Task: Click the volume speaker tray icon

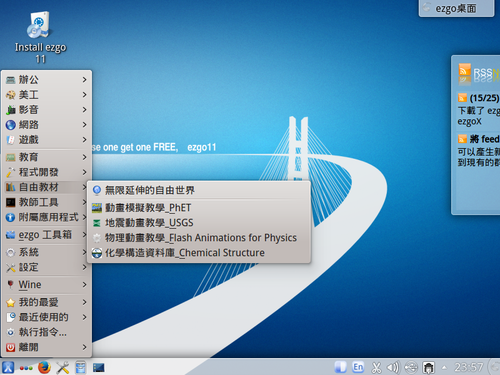Action: [393, 367]
